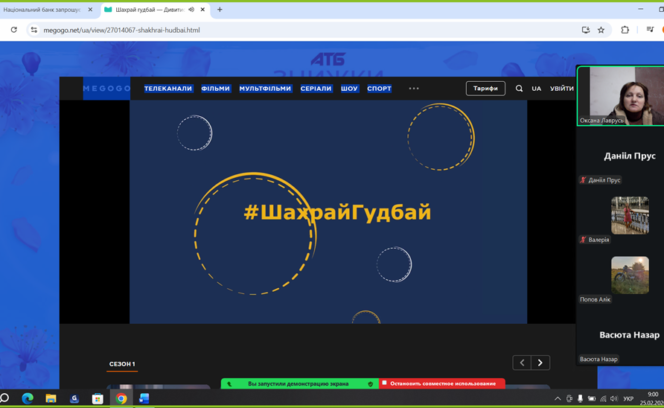Stop screen sharing with the red button
The image size is (664, 408).
(x=442, y=383)
